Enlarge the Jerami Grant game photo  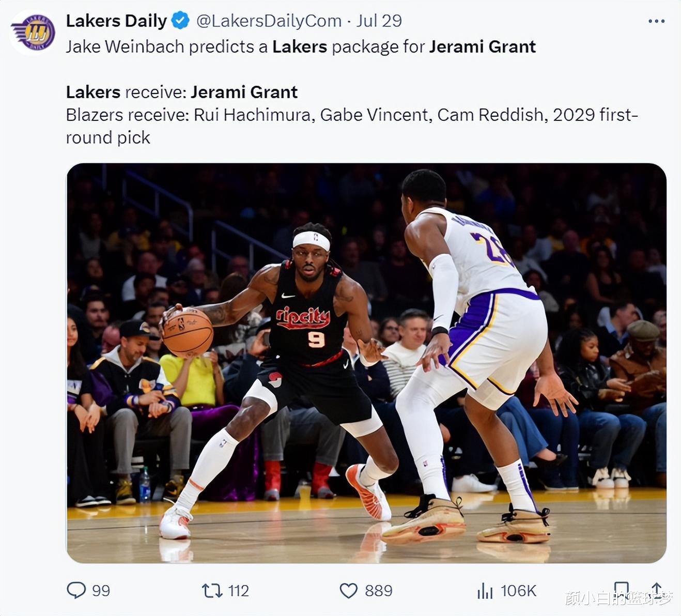(x=366, y=363)
